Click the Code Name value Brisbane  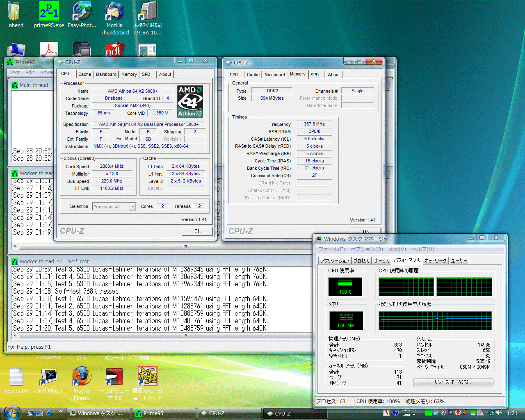(x=114, y=98)
